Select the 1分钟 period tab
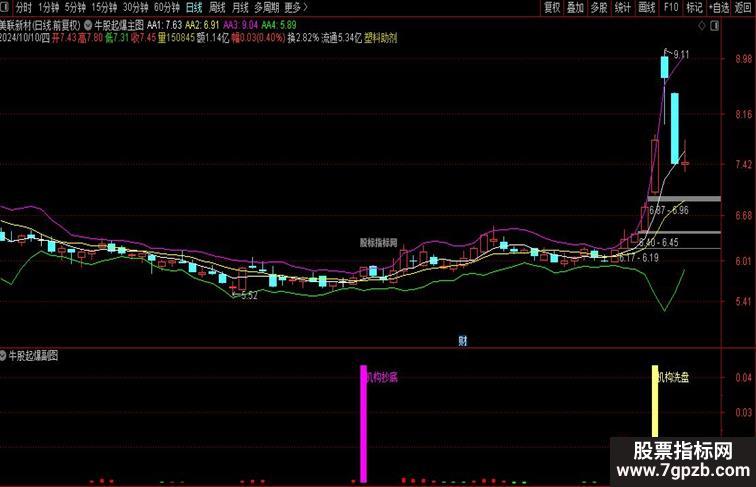Viewport: 756px width, 487px height. coord(48,8)
